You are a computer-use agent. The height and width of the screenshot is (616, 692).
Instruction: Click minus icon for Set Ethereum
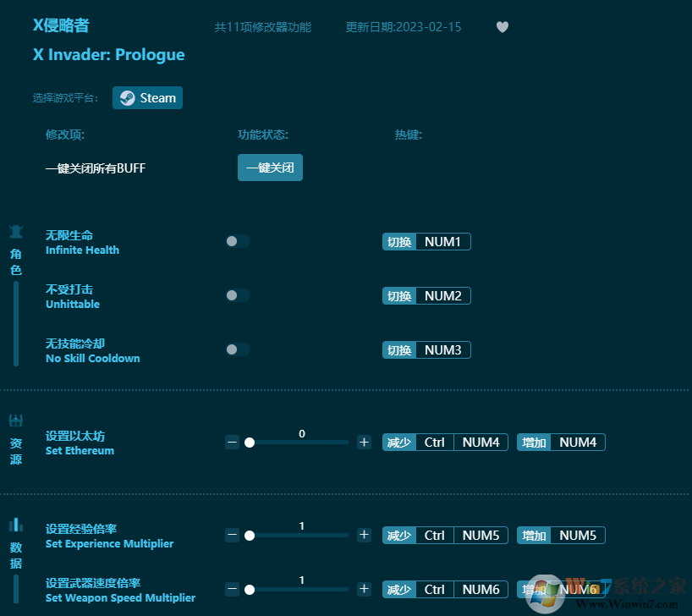(232, 442)
